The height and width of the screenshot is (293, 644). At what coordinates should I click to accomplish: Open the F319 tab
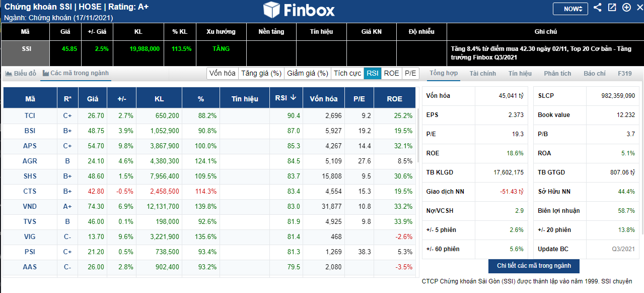625,74
